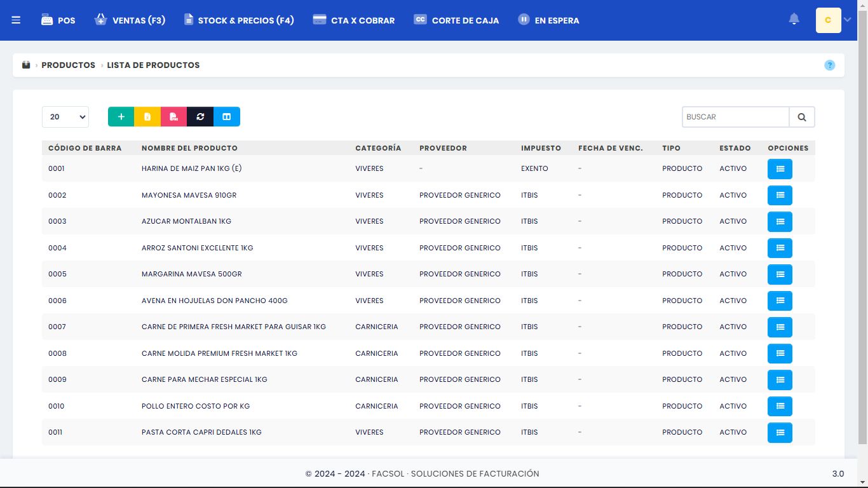The height and width of the screenshot is (488, 868).
Task: Click the page vertical scrollbar
Action: coord(863,241)
